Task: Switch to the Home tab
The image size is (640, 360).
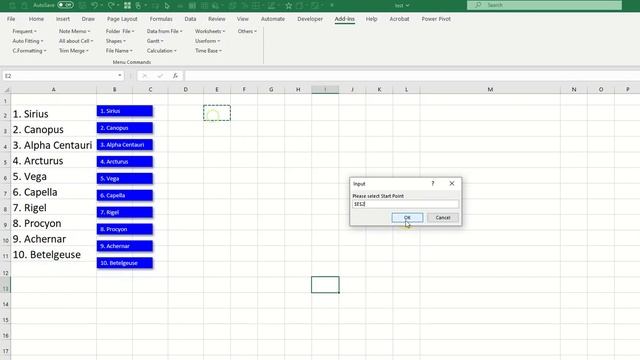Action: coord(36,19)
